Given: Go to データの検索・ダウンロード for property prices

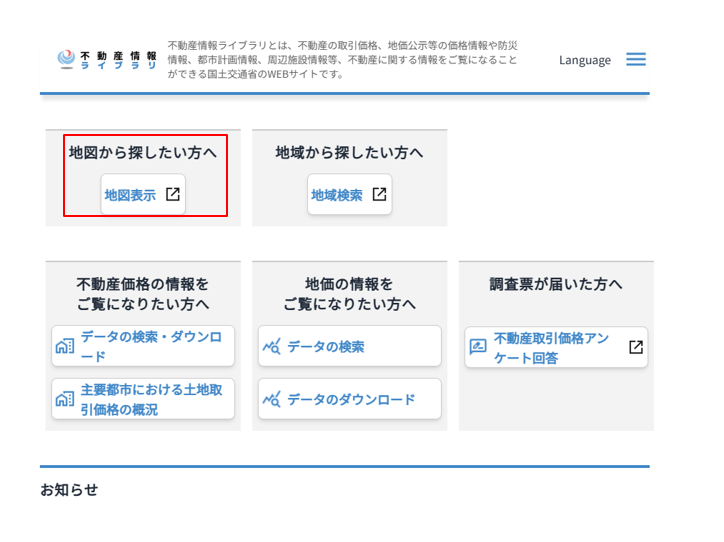Looking at the screenshot, I should pyautogui.click(x=151, y=346).
